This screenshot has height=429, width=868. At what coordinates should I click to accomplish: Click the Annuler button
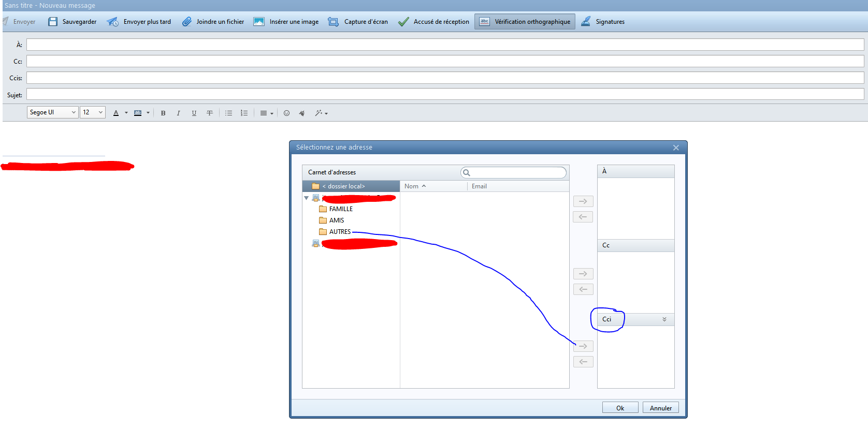point(660,408)
